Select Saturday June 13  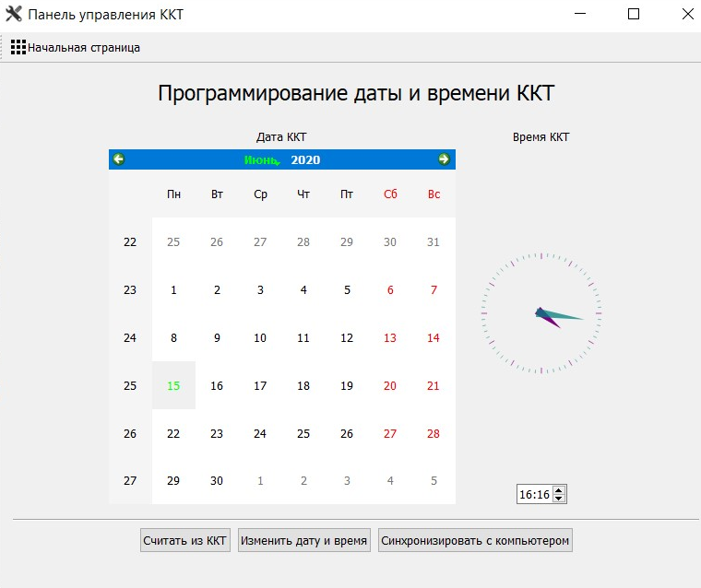click(390, 338)
